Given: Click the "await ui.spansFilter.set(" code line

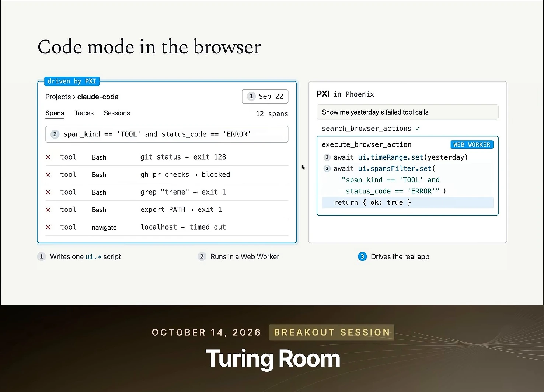Looking at the screenshot, I should 384,169.
